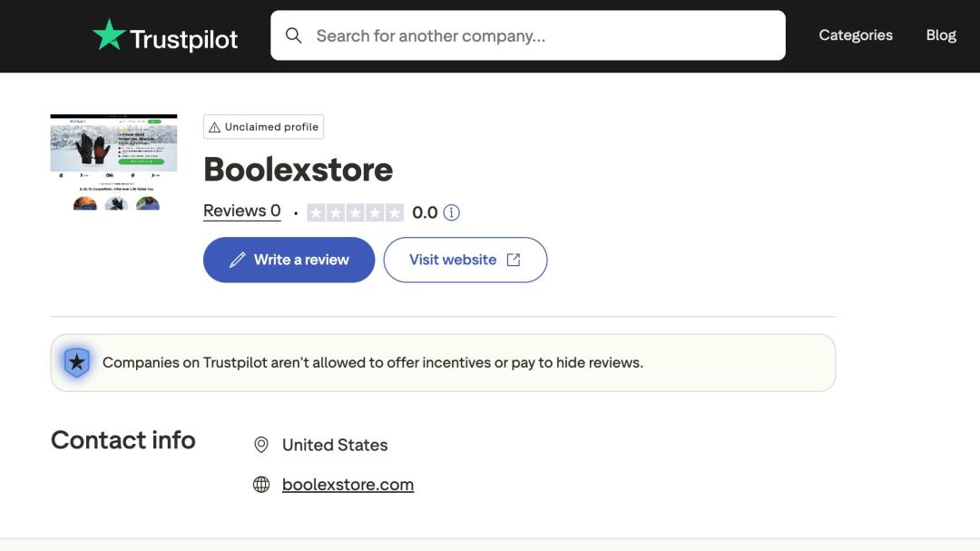
Task: Click the green Trustpilot star logo
Action: click(x=109, y=35)
